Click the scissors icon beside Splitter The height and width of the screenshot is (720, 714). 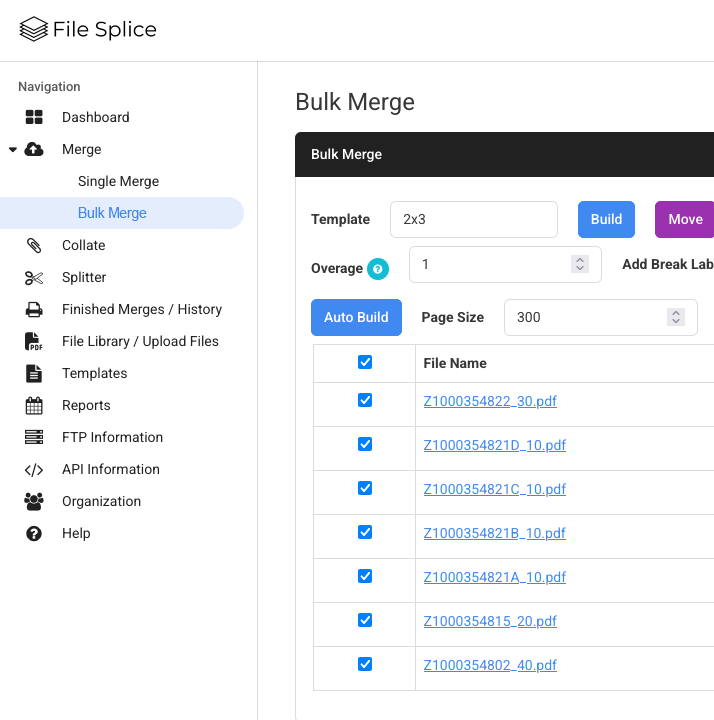pyautogui.click(x=34, y=277)
